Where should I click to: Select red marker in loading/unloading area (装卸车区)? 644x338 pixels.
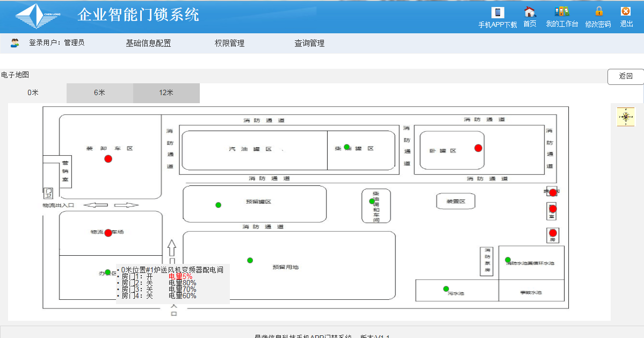(108, 159)
